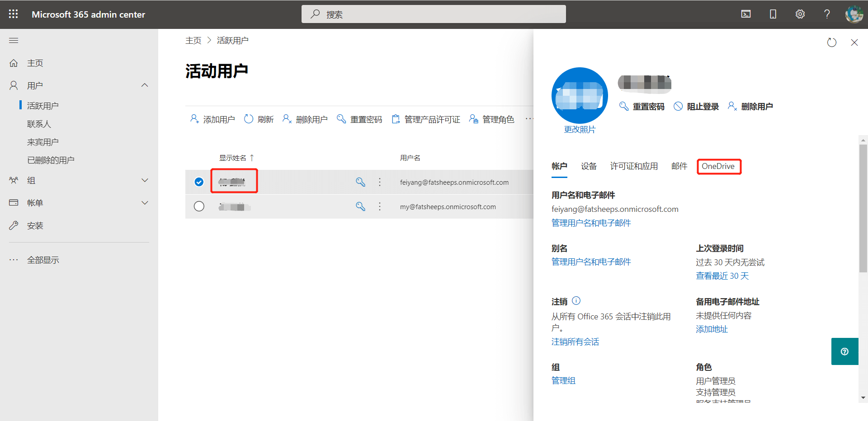Sort by the 显示姓名 column header
The image size is (868, 421).
[x=236, y=158]
